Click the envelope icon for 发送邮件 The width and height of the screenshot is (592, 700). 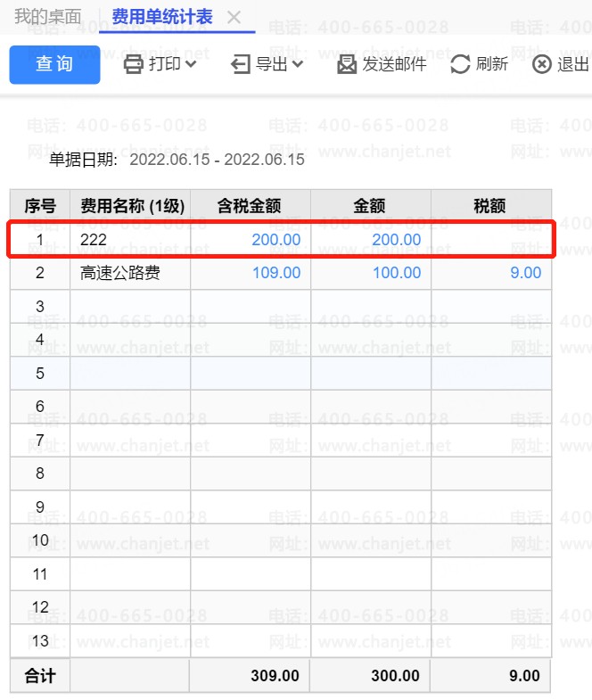(x=347, y=64)
